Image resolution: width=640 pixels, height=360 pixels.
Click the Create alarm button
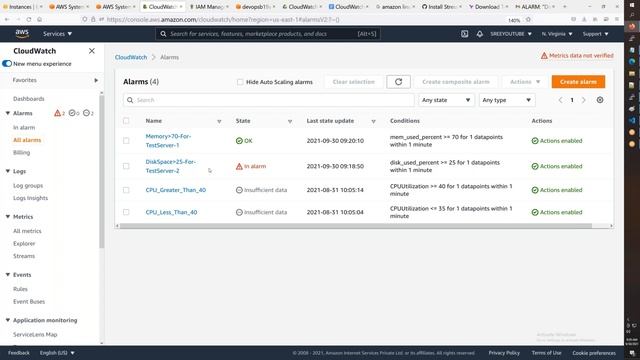click(578, 82)
